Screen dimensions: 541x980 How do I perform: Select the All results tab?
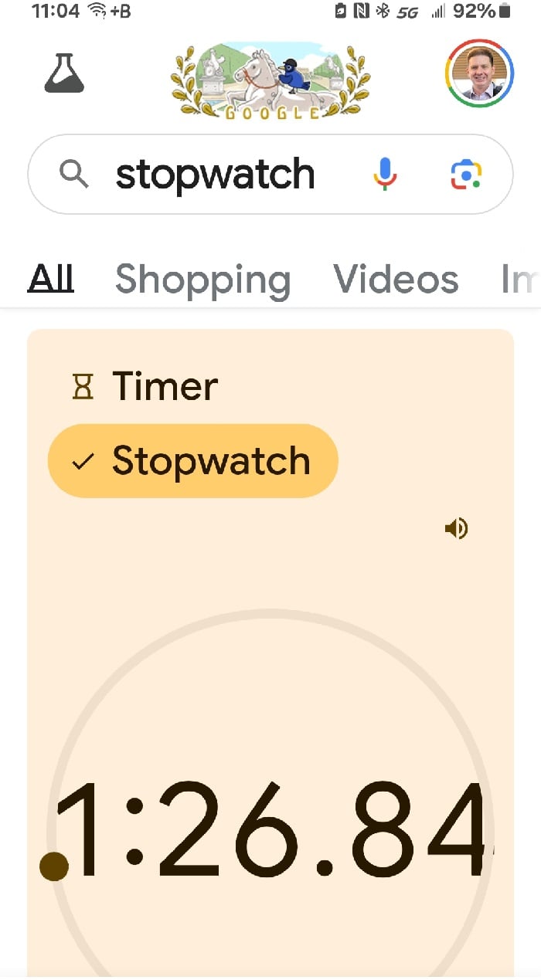[x=49, y=280]
